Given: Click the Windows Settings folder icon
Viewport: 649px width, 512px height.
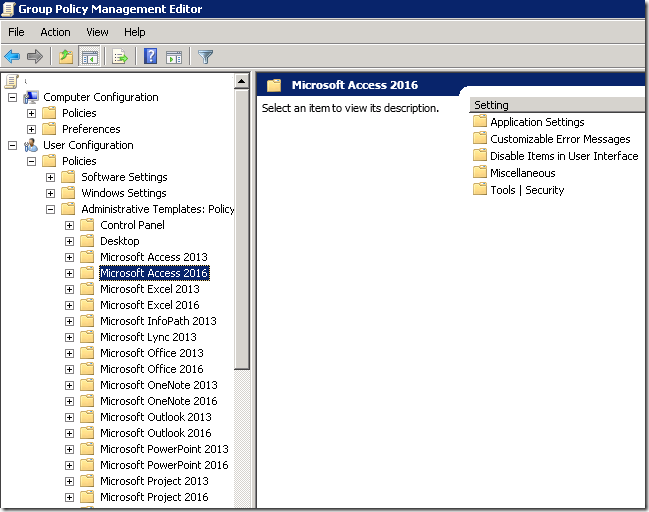Looking at the screenshot, I should point(68,193).
